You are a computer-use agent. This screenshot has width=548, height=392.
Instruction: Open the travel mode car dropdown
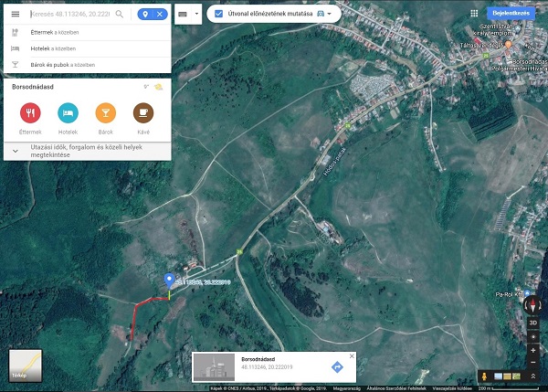click(324, 15)
